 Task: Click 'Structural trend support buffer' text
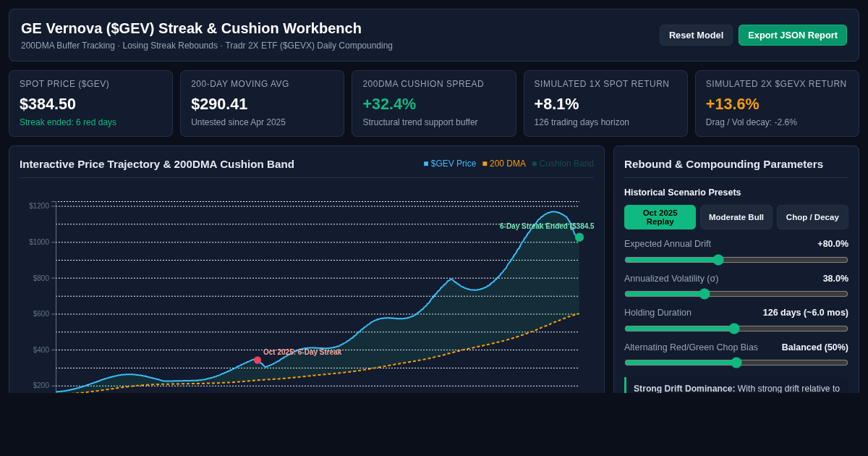(x=420, y=122)
